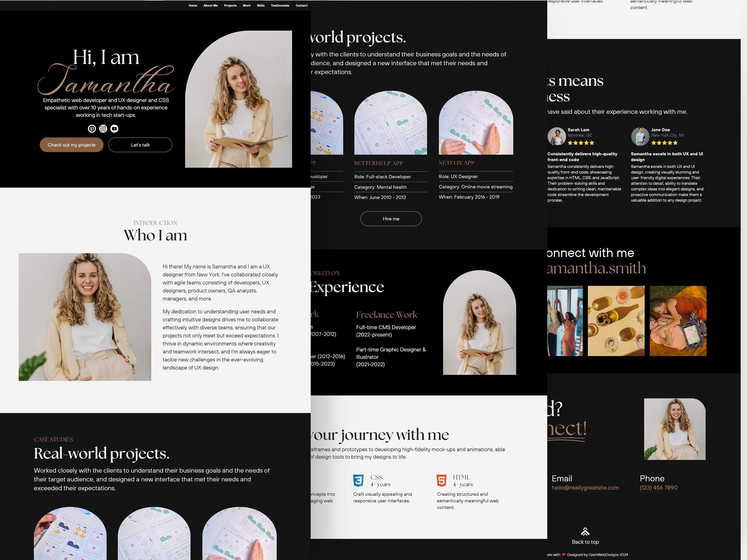
Task: Open the Instagram icon below the intro text
Action: 103,129
